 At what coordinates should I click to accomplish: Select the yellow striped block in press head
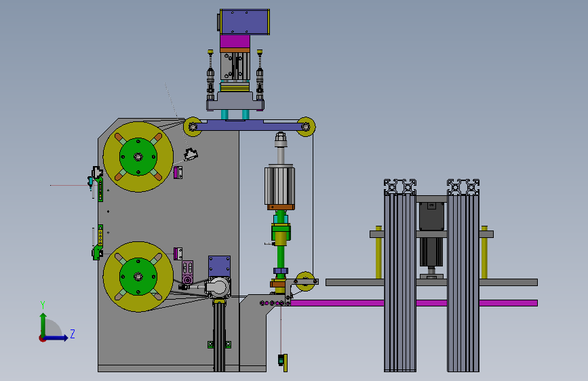click(235, 87)
